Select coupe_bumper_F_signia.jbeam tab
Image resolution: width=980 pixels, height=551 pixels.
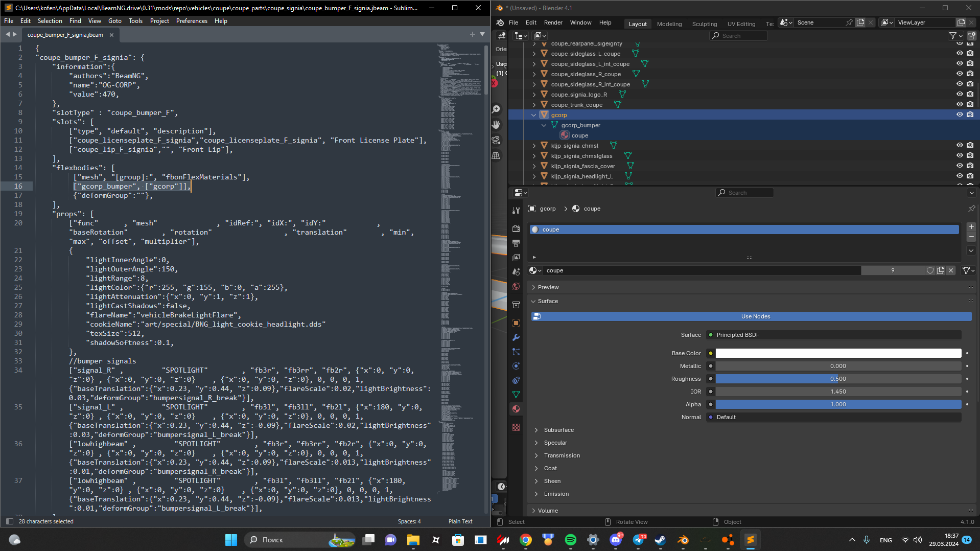tap(65, 35)
